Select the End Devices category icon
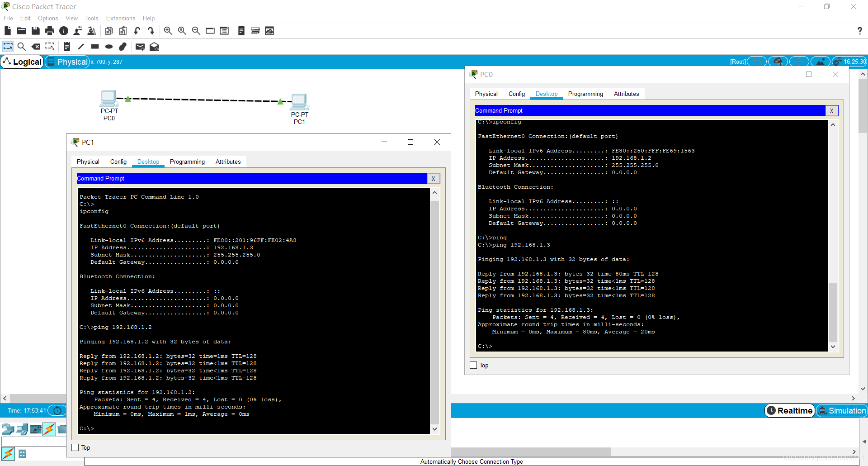 (x=22, y=429)
